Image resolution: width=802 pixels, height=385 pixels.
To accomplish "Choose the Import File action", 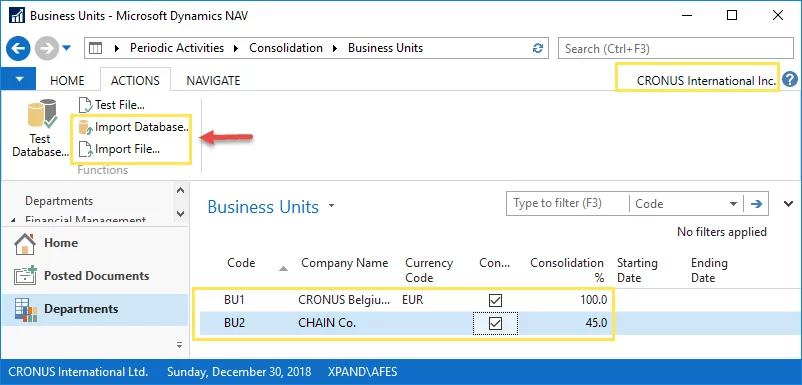I will (120, 149).
